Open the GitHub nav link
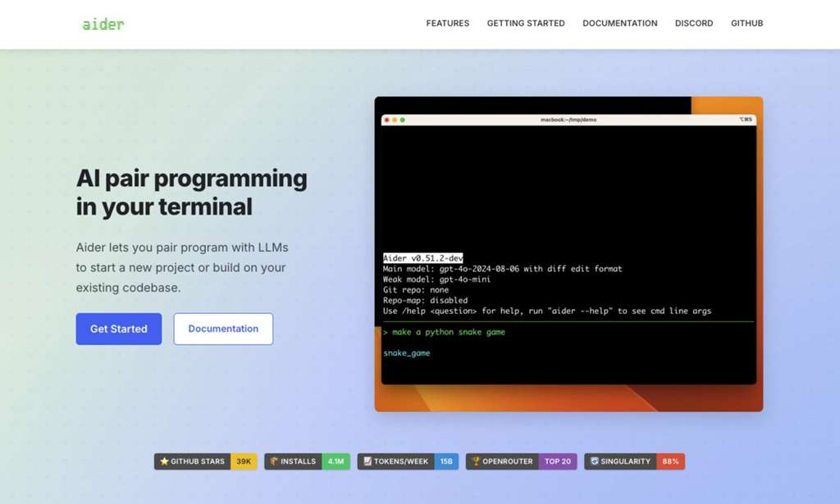This screenshot has height=504, width=840. pyautogui.click(x=746, y=23)
